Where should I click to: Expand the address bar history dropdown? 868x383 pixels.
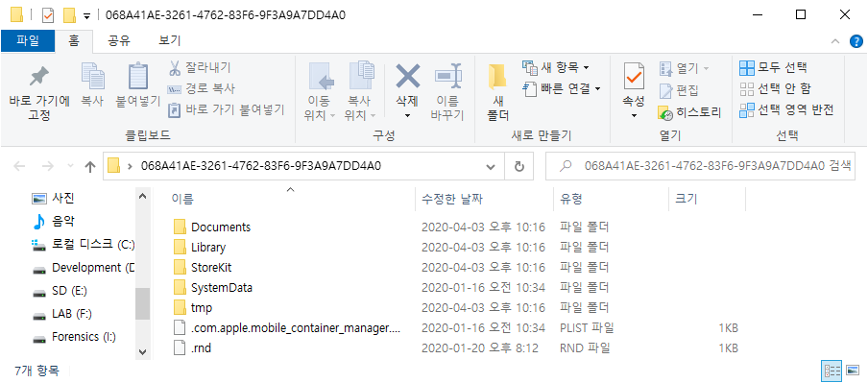pyautogui.click(x=491, y=166)
